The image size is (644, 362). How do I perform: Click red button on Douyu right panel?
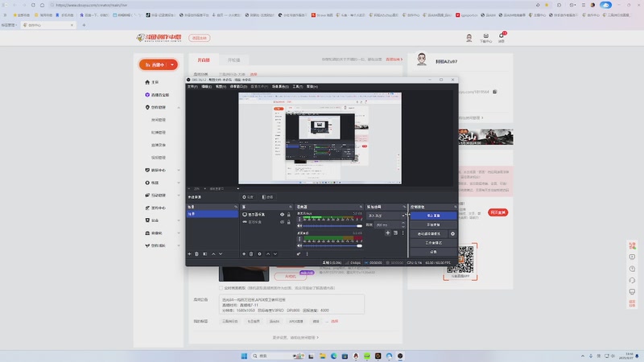(497, 212)
